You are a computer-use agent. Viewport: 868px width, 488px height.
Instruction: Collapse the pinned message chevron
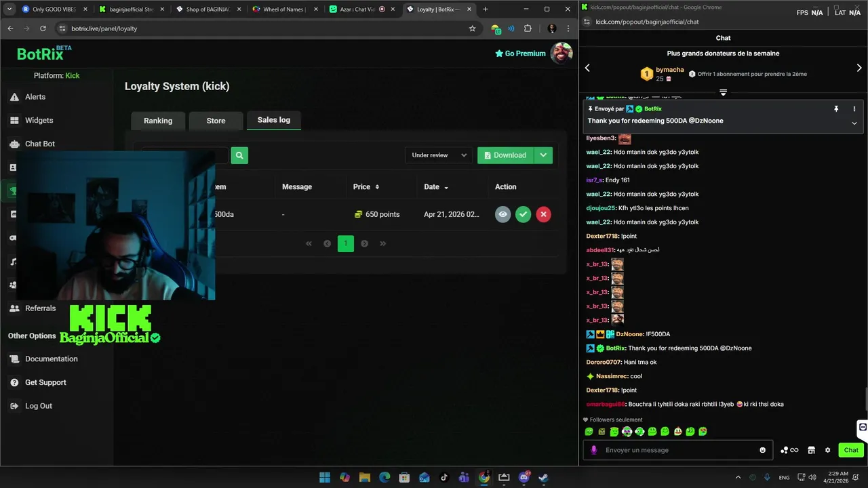(x=854, y=123)
